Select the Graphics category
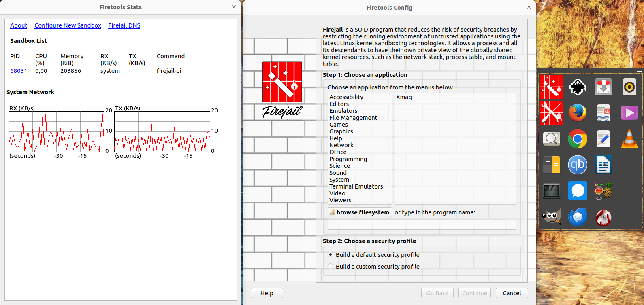 [x=341, y=131]
